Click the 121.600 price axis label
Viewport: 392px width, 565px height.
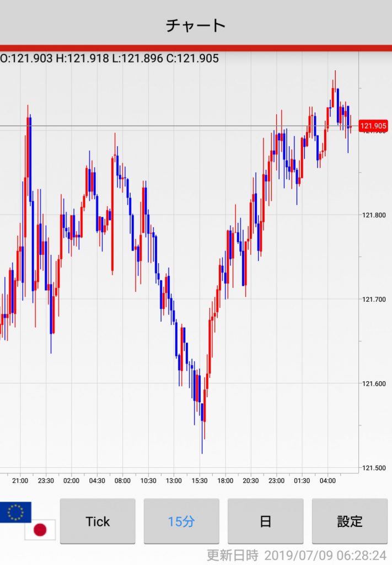373,384
